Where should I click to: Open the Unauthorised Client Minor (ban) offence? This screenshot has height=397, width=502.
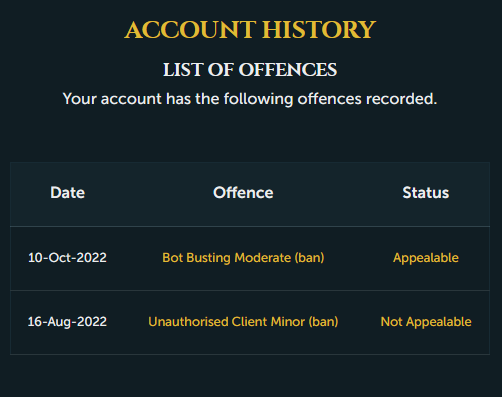coord(243,322)
